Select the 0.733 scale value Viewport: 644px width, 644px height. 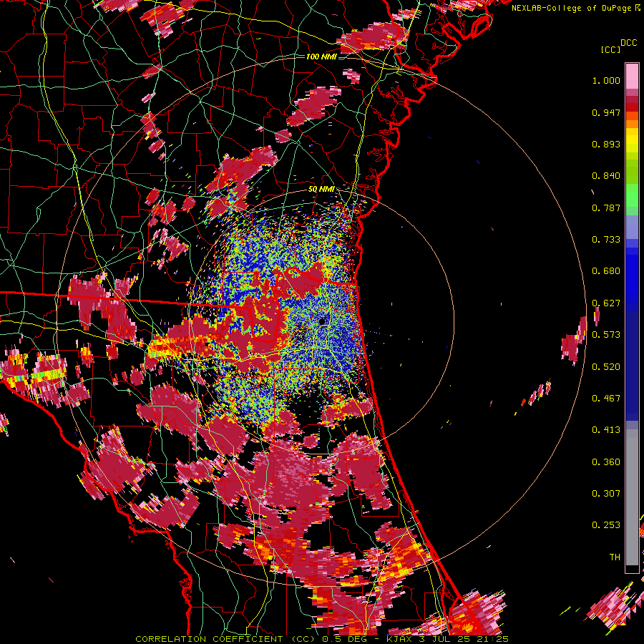point(606,240)
